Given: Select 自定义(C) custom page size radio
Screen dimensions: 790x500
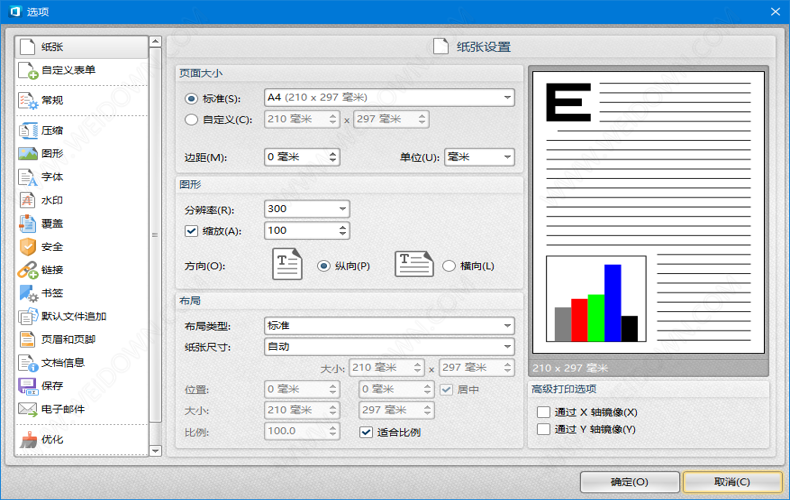Looking at the screenshot, I should click(191, 120).
